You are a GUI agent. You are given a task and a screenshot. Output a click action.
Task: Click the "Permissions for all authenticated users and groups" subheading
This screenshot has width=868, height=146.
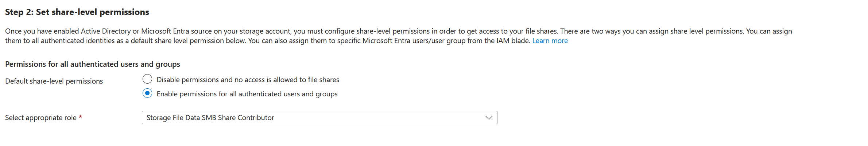click(x=93, y=64)
